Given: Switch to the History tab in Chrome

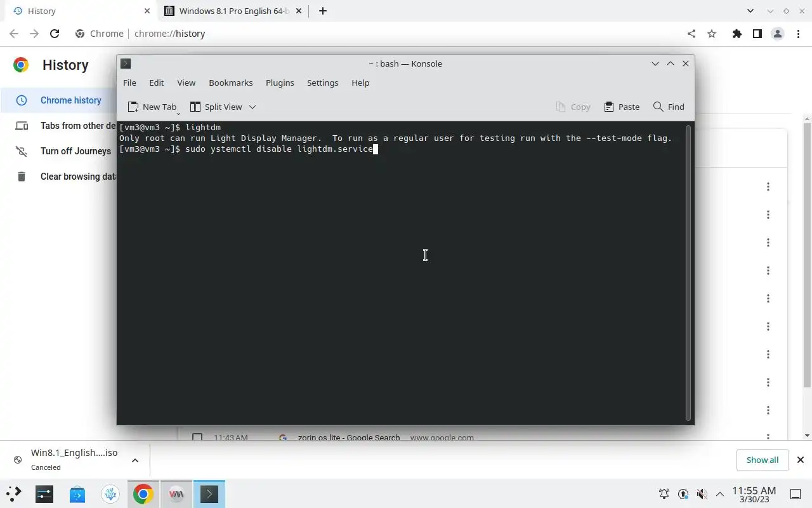Looking at the screenshot, I should 79,11.
